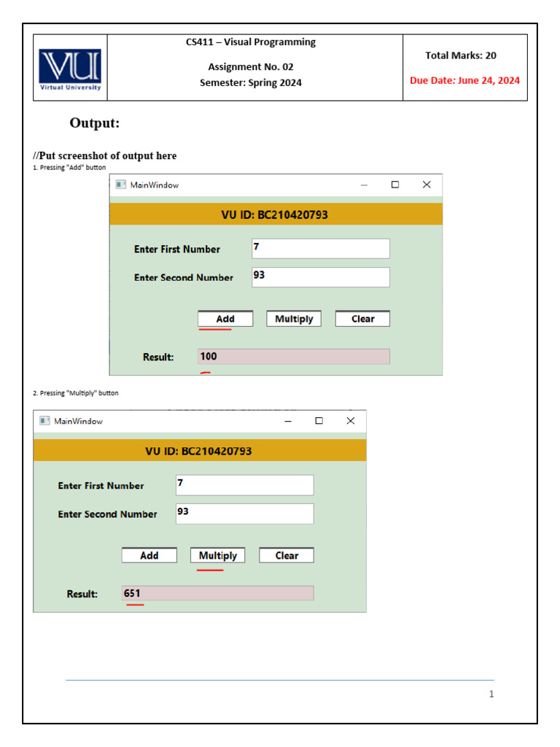The image size is (560, 747).
Task: Click the app icon in lower MainWindow title bar
Action: coord(44,421)
